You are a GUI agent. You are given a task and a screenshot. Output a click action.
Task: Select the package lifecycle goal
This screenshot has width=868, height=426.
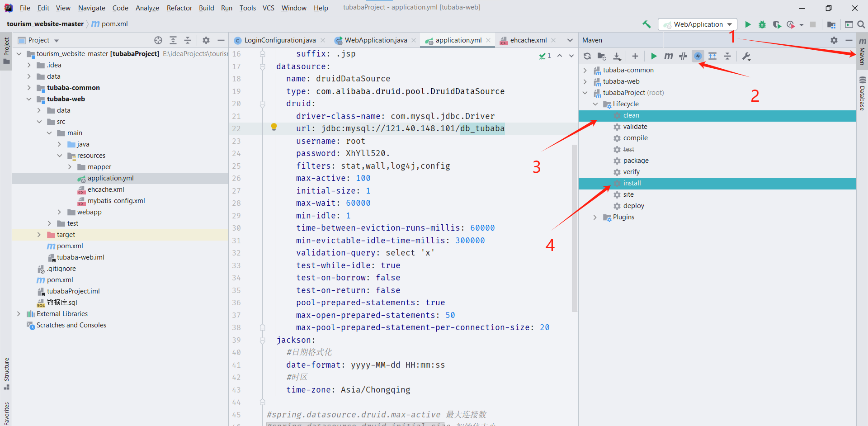636,161
